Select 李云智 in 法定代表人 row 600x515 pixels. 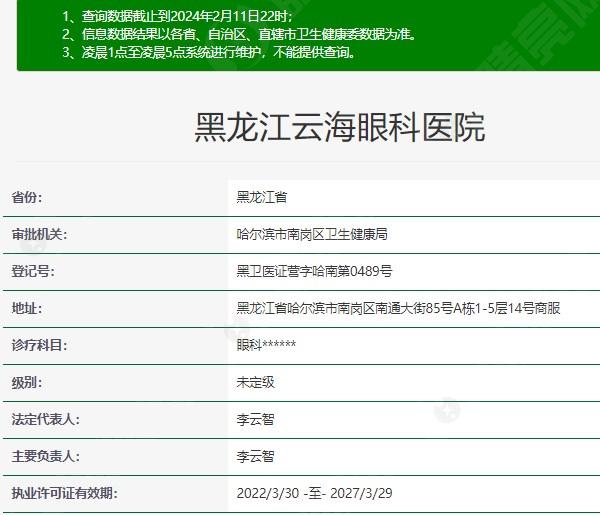[256, 419]
